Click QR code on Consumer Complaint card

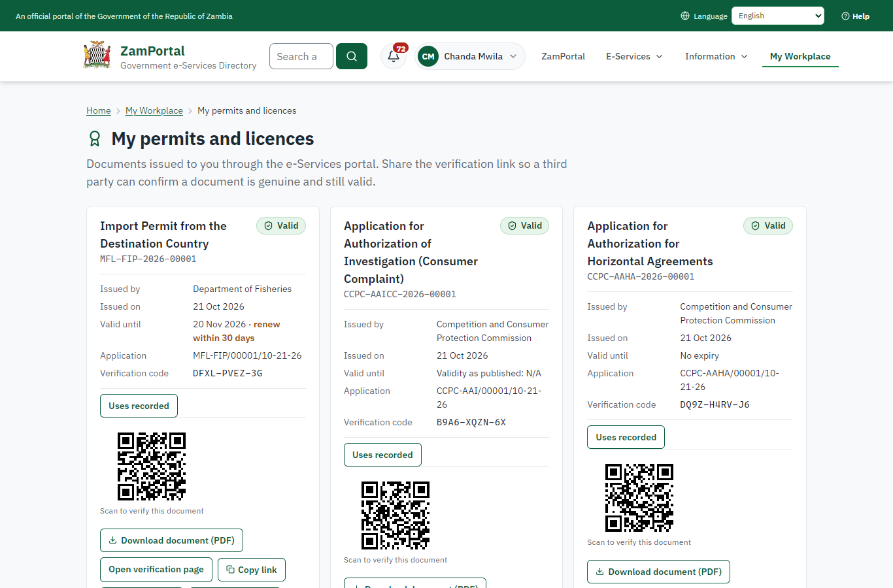396,515
